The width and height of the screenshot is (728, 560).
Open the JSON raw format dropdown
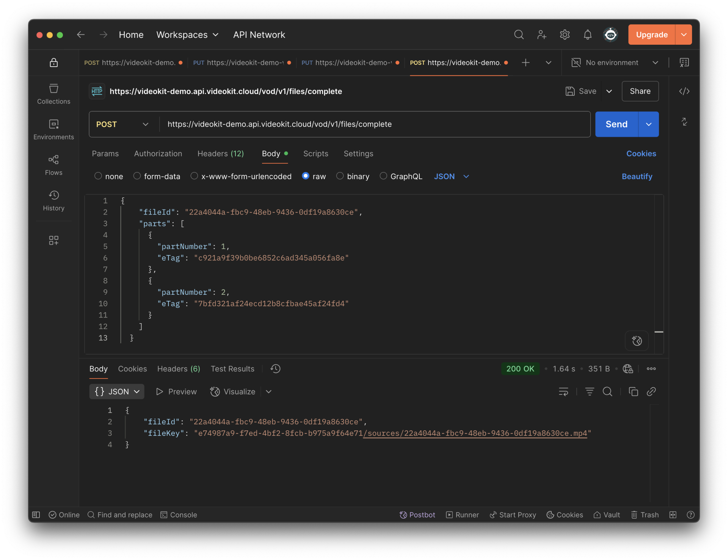(451, 177)
